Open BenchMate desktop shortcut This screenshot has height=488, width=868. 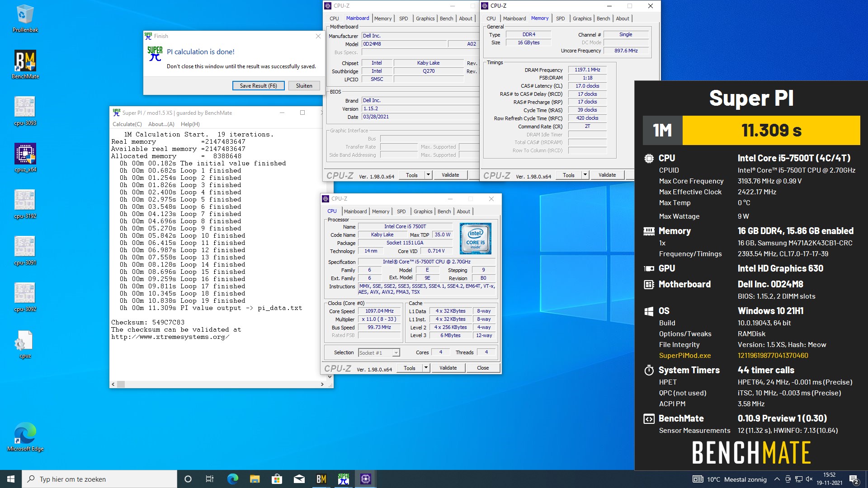(x=25, y=65)
